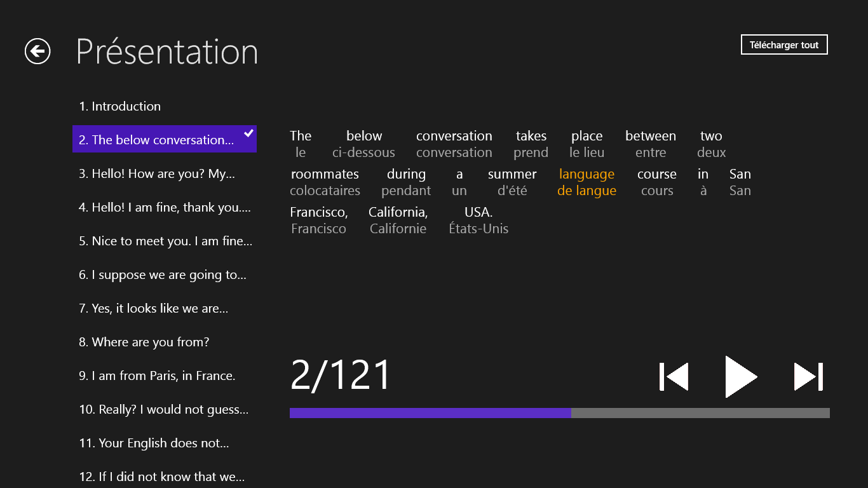Click the Présentation page title
Viewport: 868px width, 488px height.
(167, 51)
